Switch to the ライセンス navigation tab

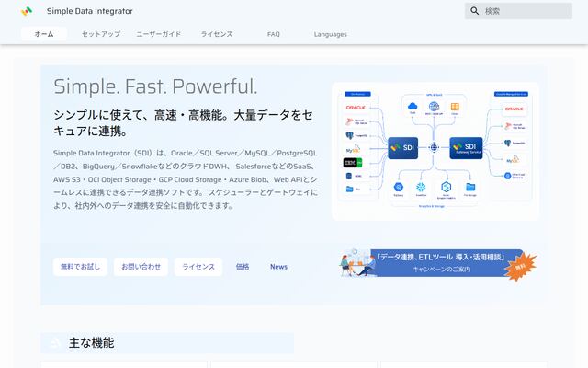(217, 34)
